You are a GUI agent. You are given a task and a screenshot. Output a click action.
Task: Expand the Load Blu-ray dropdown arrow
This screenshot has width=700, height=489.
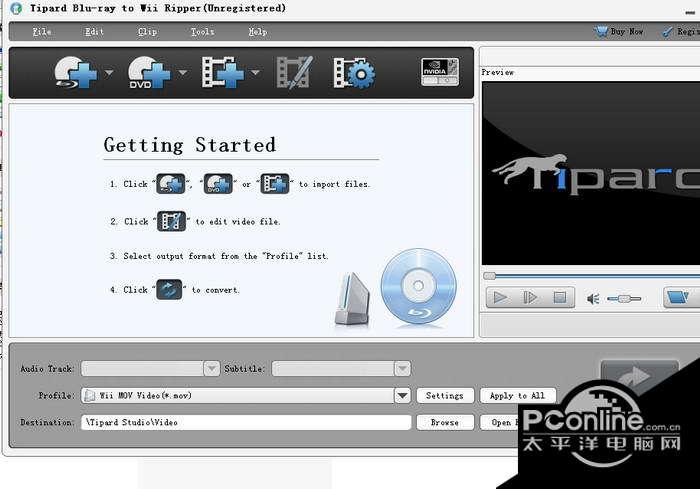(108, 72)
